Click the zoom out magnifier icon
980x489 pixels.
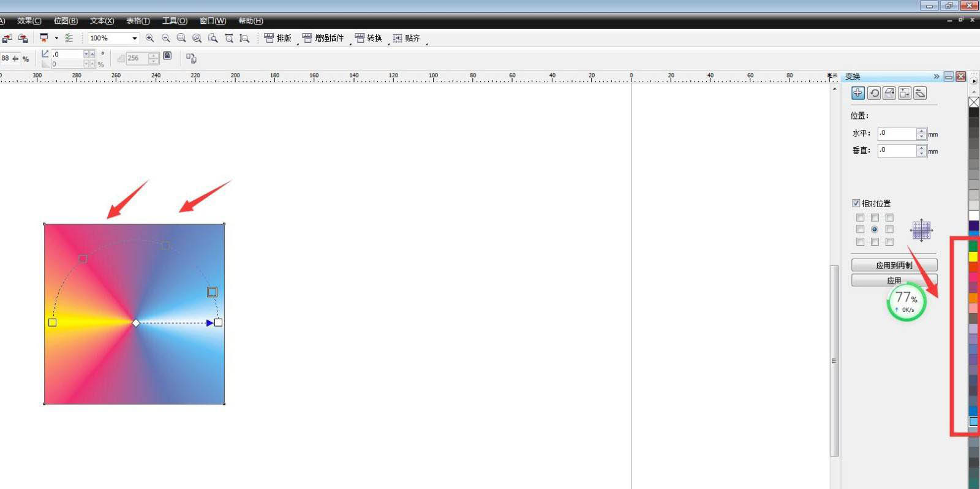(x=165, y=38)
